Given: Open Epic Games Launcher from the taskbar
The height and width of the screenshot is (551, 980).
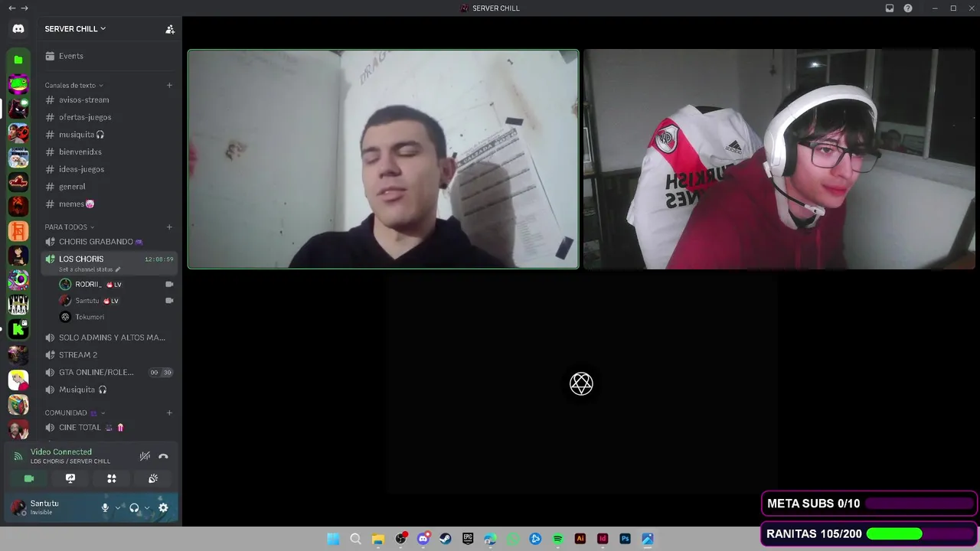Looking at the screenshot, I should coord(468,539).
